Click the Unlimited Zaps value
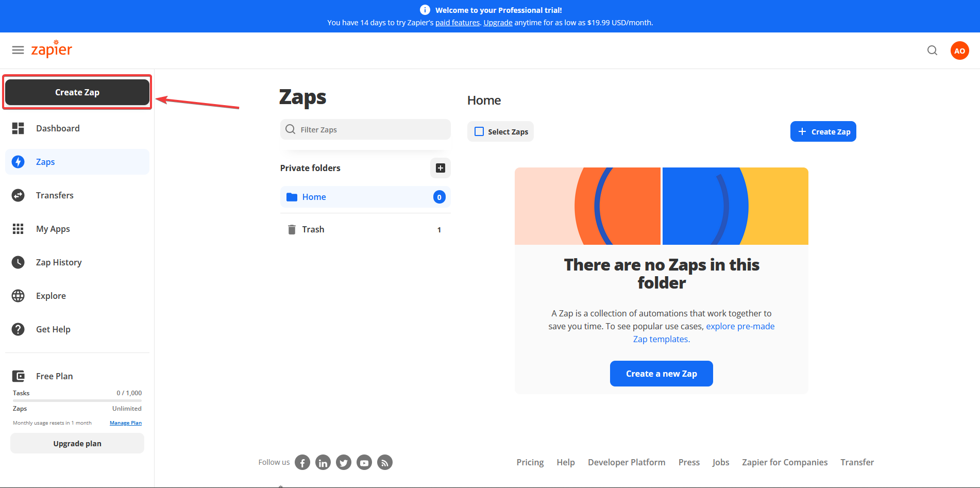 click(x=127, y=408)
